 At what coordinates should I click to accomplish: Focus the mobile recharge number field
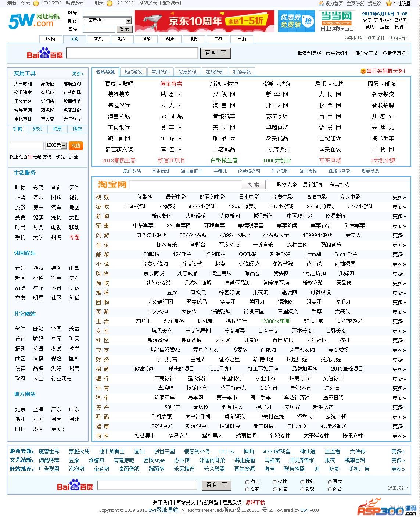[27, 146]
